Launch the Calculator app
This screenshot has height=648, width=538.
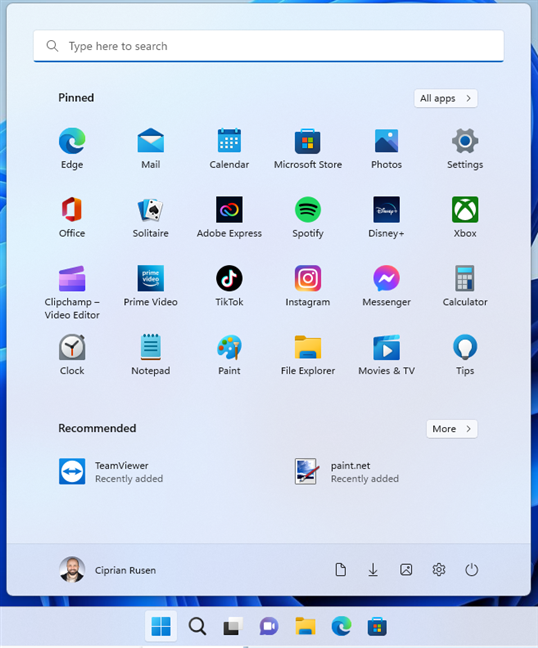pyautogui.click(x=465, y=286)
